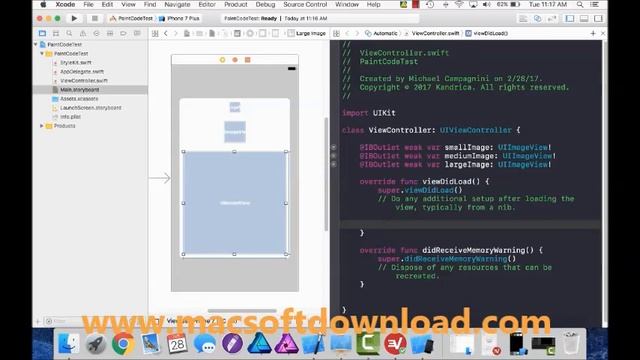Open ViewController.swift jump bar segment
The width and height of the screenshot is (640, 360).
pyautogui.click(x=432, y=33)
